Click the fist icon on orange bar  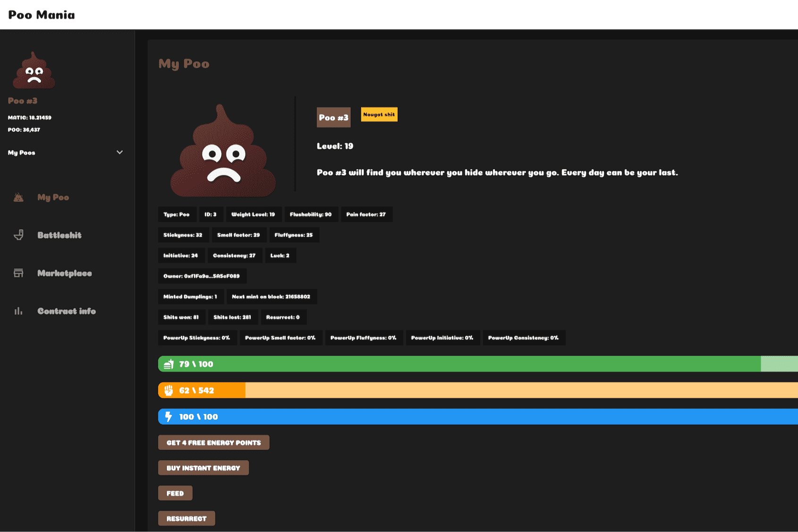[x=169, y=390]
